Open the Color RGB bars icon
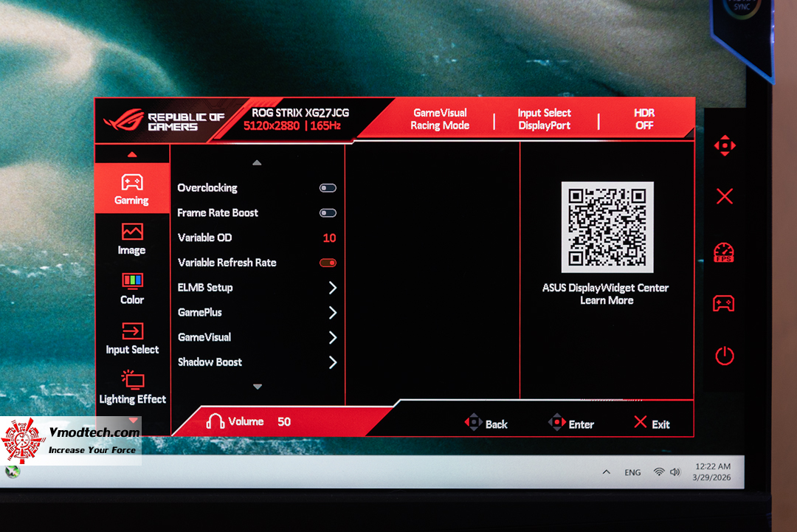The image size is (797, 532). point(132,280)
